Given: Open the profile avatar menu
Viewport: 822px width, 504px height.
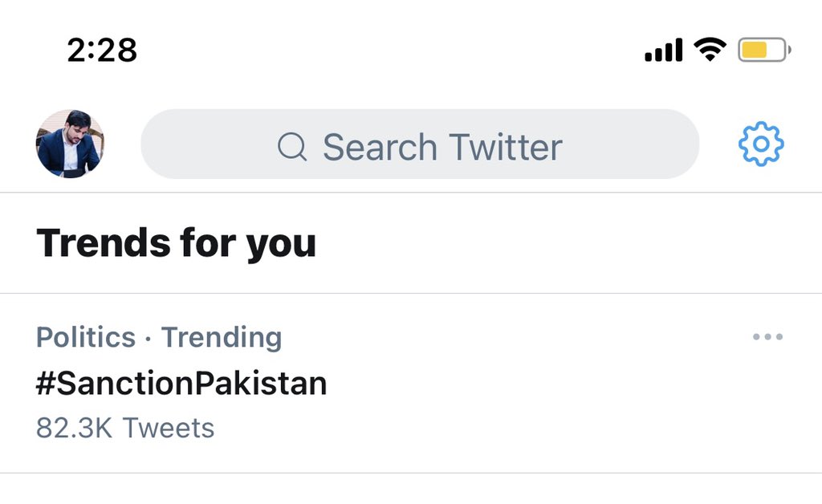Looking at the screenshot, I should (x=70, y=144).
